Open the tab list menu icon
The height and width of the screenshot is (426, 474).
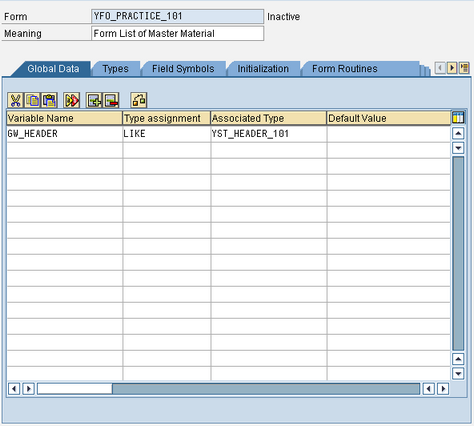point(464,68)
